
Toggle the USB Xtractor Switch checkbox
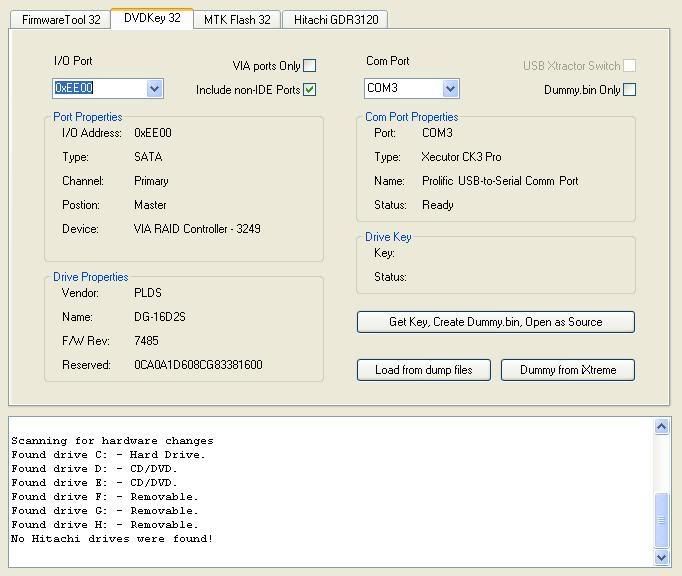(629, 66)
